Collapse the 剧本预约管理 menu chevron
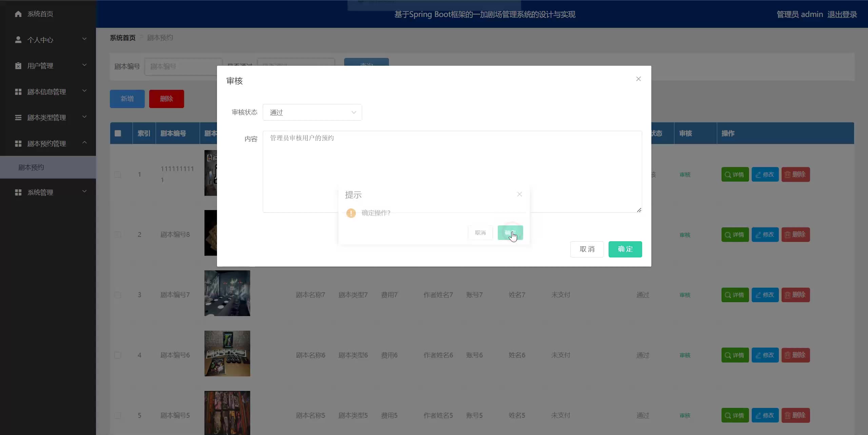Screen dimensions: 868x435 coord(84,143)
